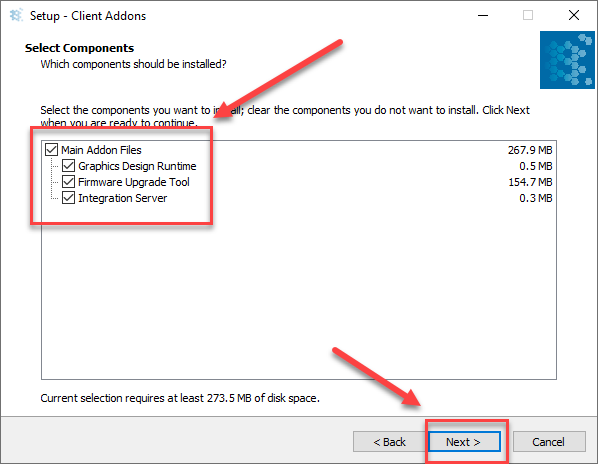Uncheck the Main Addon Files checkbox
This screenshot has width=598, height=464.
[x=51, y=149]
